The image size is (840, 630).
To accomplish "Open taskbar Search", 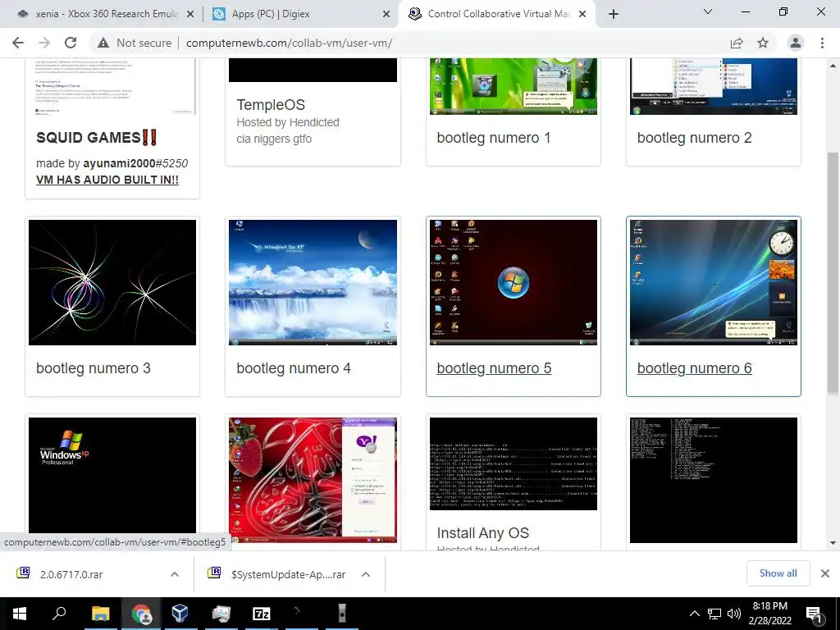I will click(59, 614).
